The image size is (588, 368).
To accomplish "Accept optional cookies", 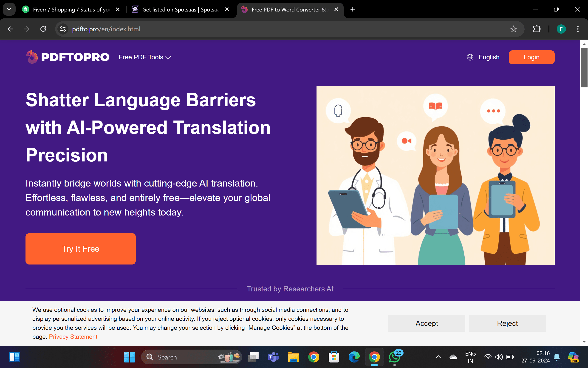I will (427, 323).
